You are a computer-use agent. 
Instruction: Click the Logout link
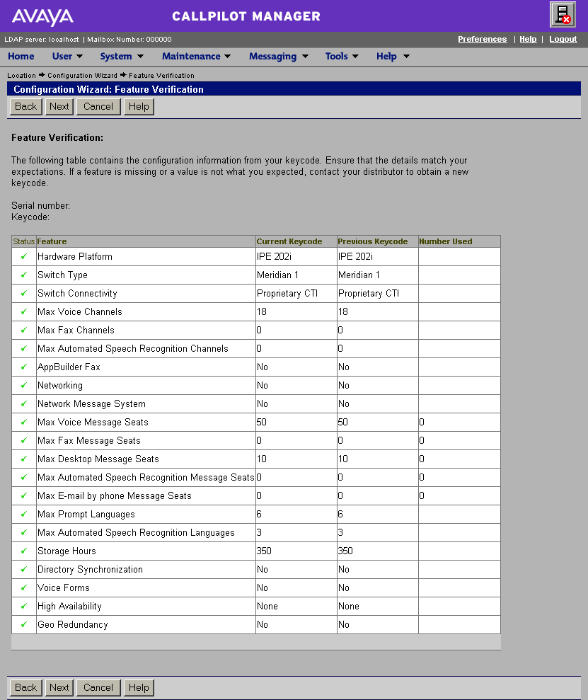click(563, 40)
